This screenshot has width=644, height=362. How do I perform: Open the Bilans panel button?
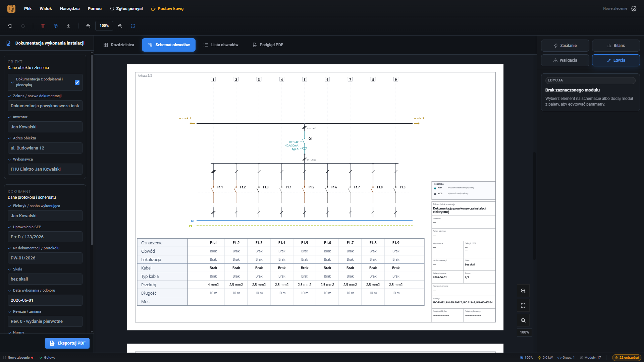(616, 46)
